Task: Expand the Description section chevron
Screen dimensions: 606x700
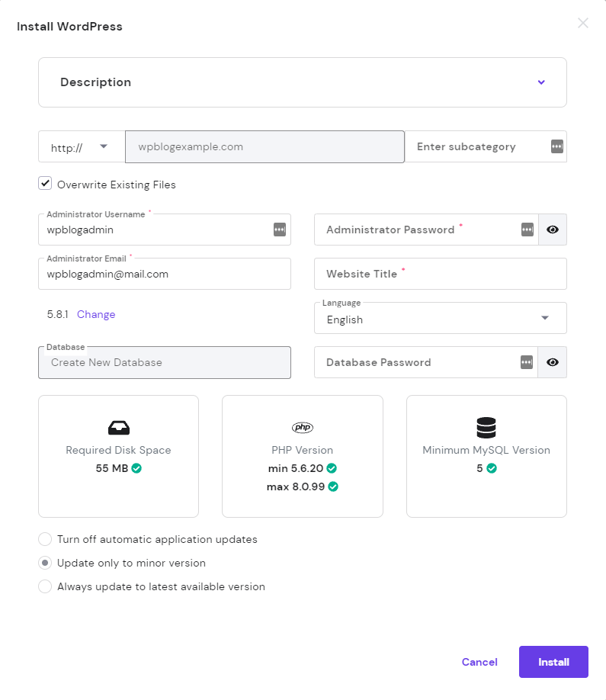Action: 541,82
